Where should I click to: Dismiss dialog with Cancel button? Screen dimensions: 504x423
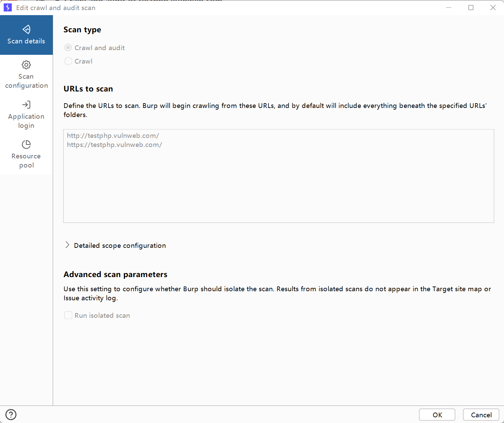481,415
